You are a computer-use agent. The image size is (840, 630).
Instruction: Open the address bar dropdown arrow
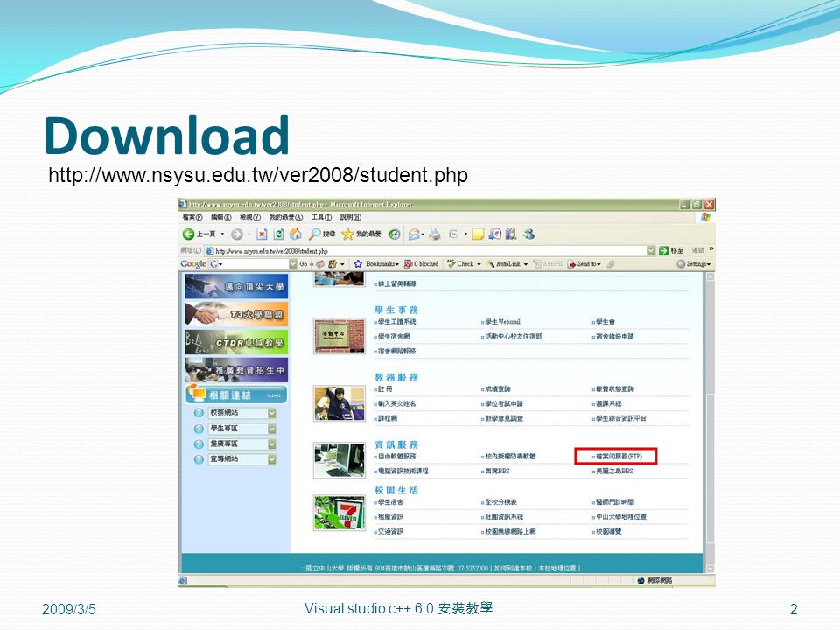(x=651, y=251)
